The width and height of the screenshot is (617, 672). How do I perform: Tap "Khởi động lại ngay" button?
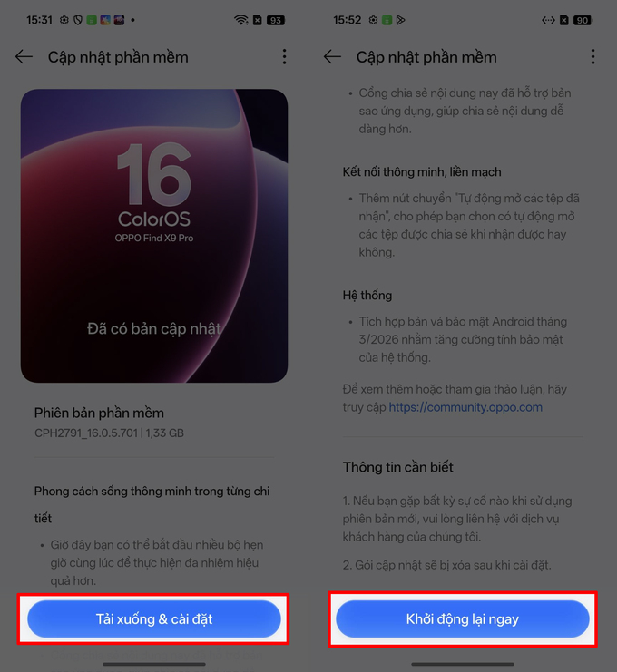(x=463, y=618)
